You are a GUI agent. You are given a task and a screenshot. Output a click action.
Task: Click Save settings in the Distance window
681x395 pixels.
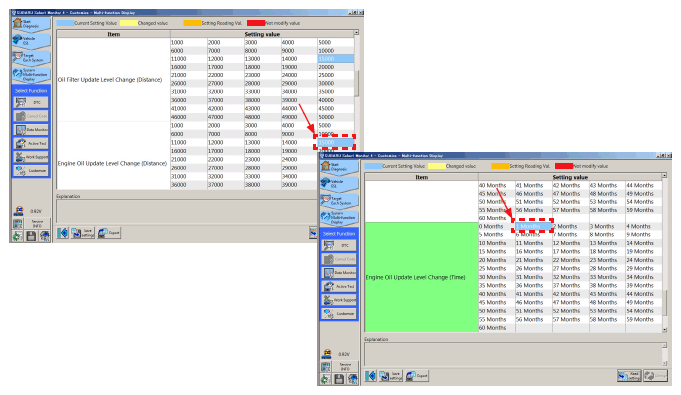(83, 233)
